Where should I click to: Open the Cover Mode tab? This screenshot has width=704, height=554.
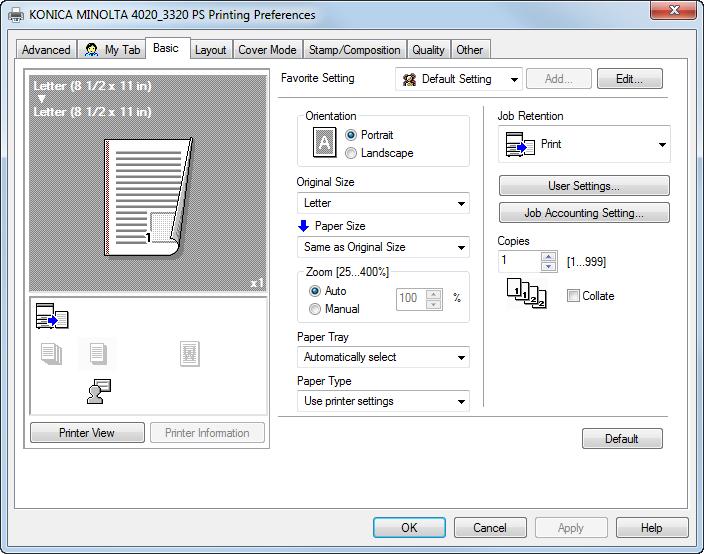267,50
